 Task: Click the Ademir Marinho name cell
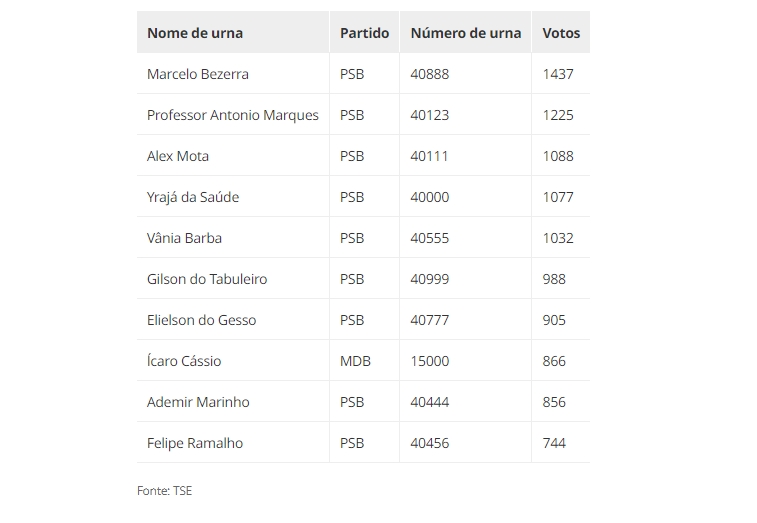(233, 402)
